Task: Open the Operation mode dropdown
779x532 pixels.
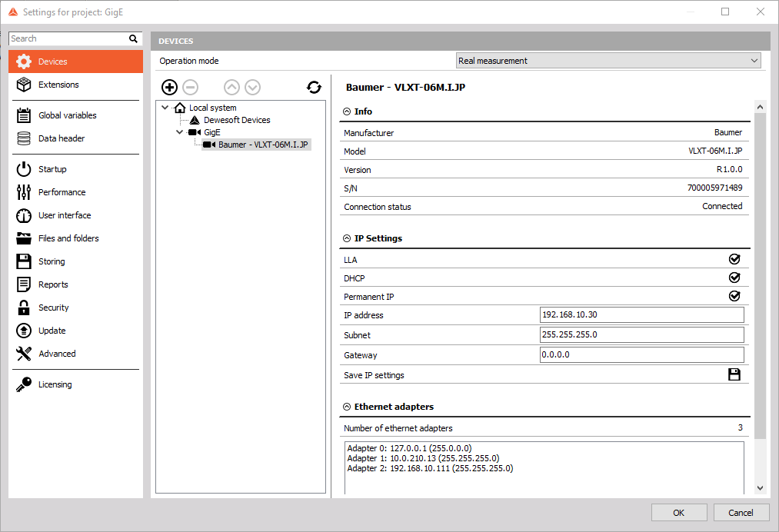Action: [608, 61]
